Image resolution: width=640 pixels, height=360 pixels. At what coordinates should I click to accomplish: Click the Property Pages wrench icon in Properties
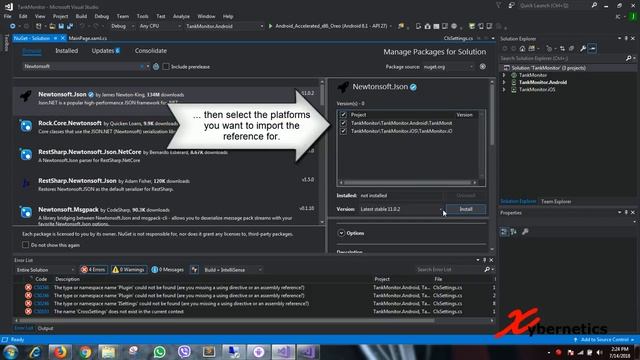click(x=525, y=232)
